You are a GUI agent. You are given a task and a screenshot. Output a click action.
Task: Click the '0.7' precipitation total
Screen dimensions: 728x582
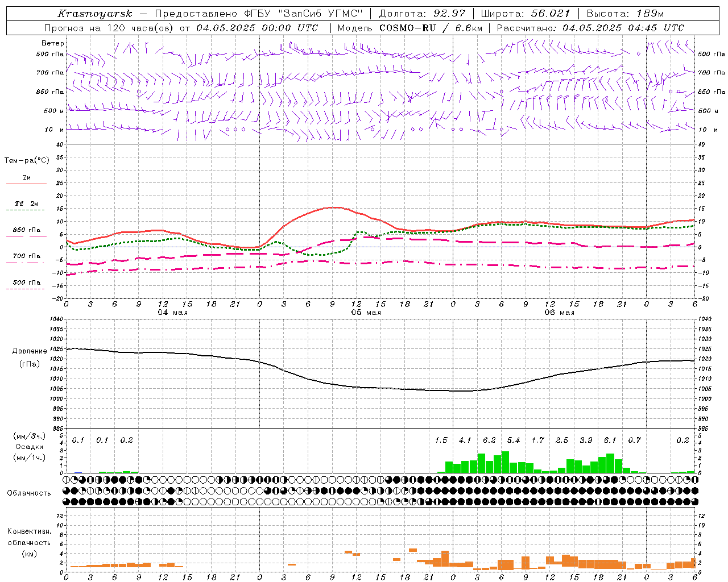point(634,440)
